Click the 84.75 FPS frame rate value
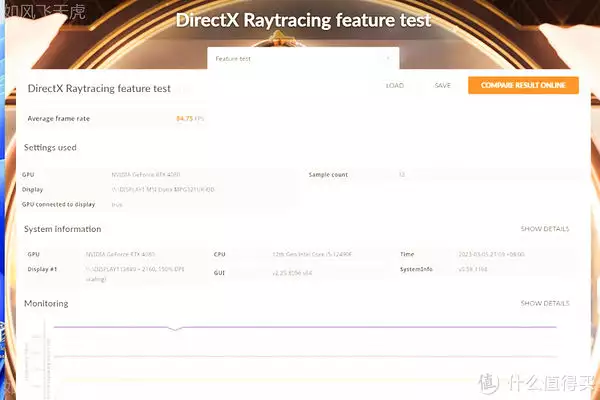This screenshot has height=400, width=600. [x=190, y=118]
